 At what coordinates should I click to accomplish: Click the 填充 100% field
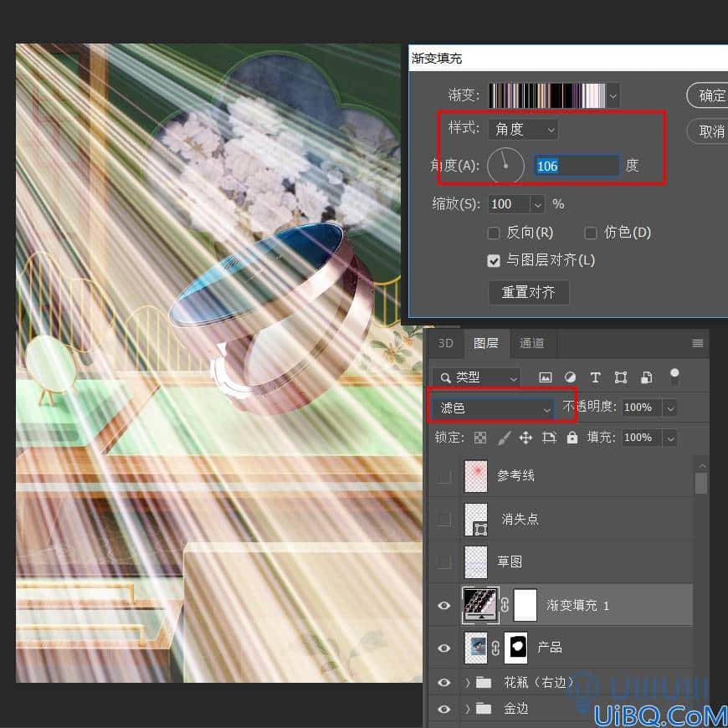[642, 438]
